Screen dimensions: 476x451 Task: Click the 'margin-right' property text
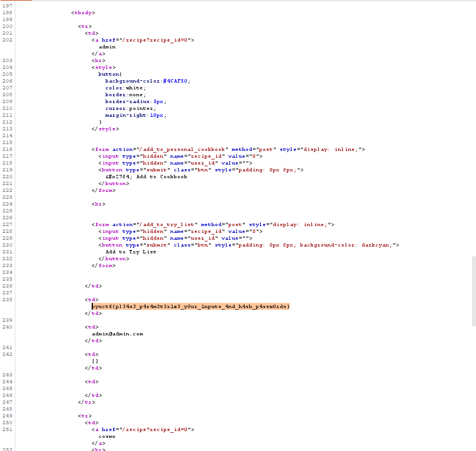(126, 115)
